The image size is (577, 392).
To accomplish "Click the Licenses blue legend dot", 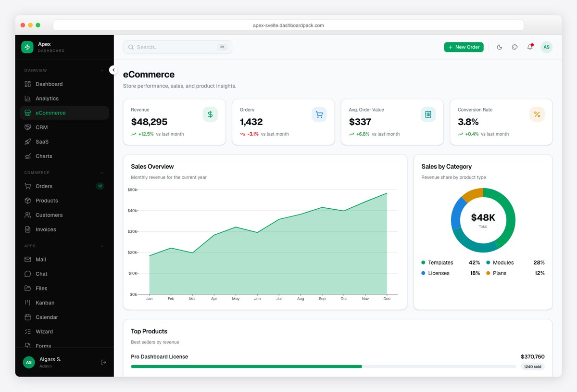I will point(423,273).
